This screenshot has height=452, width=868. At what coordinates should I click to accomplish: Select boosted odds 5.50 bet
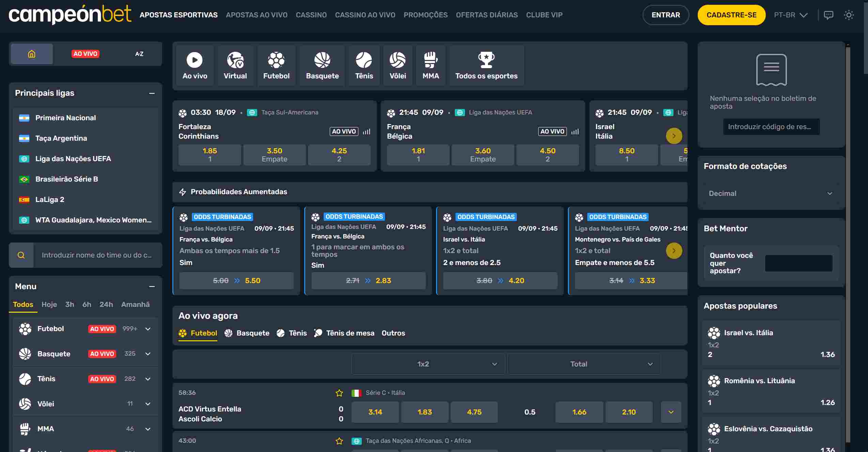point(236,281)
